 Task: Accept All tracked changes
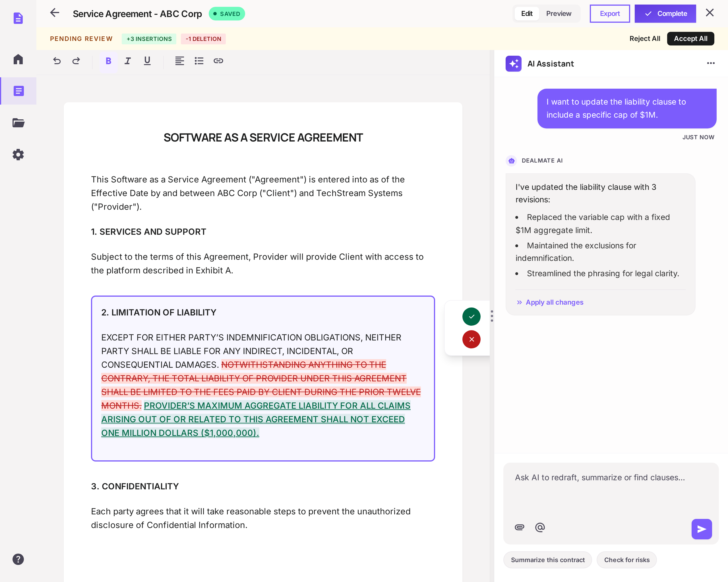coord(690,38)
